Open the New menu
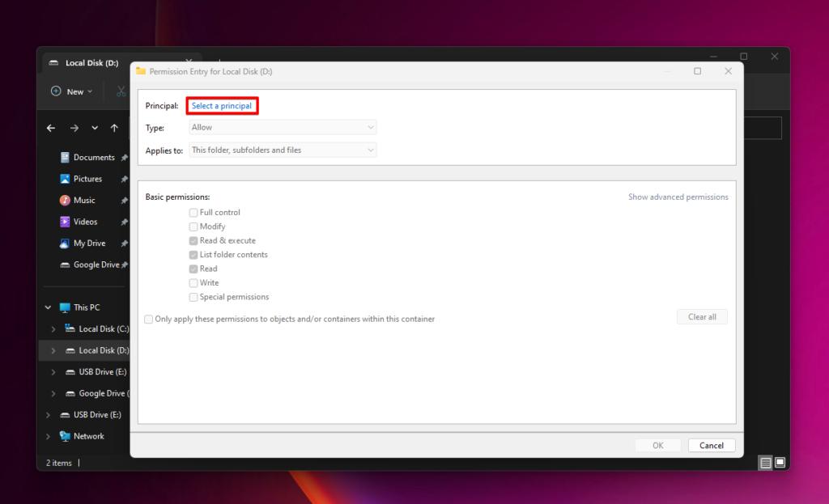This screenshot has height=504, width=829. click(x=71, y=91)
